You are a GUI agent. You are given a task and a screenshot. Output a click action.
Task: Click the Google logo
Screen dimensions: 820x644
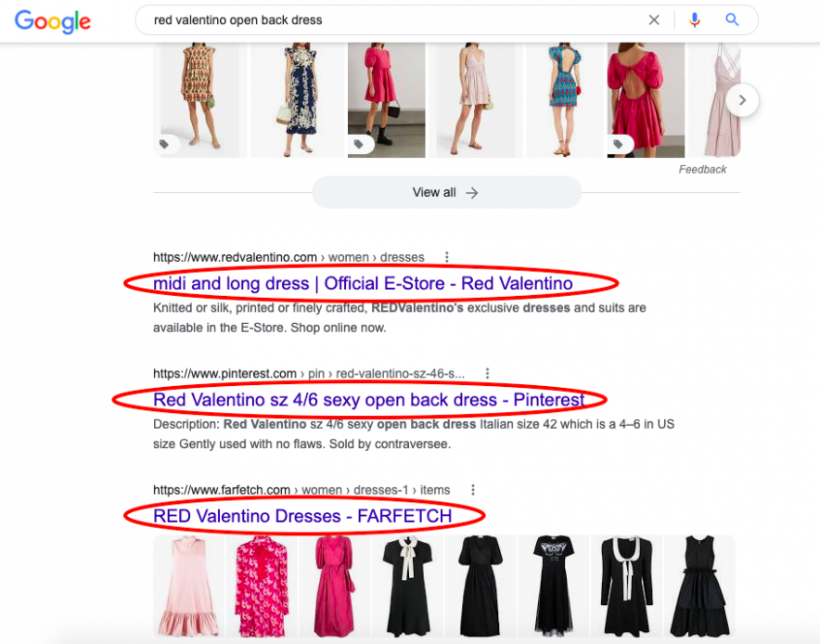[52, 21]
